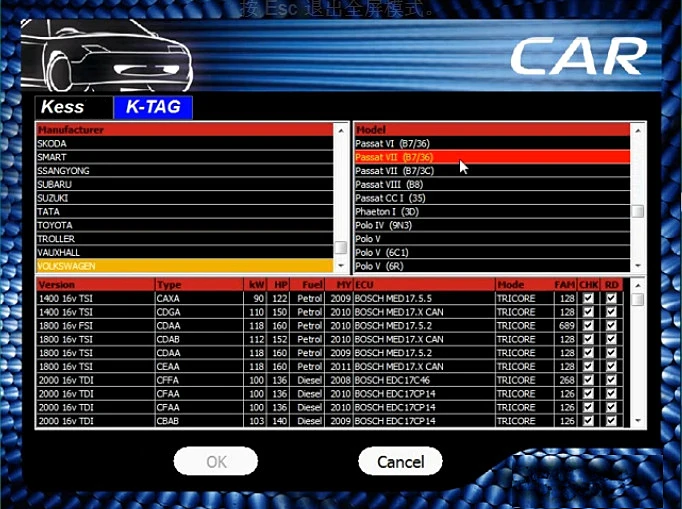Select TATA manufacturer
682x509 pixels.
pyautogui.click(x=185, y=211)
